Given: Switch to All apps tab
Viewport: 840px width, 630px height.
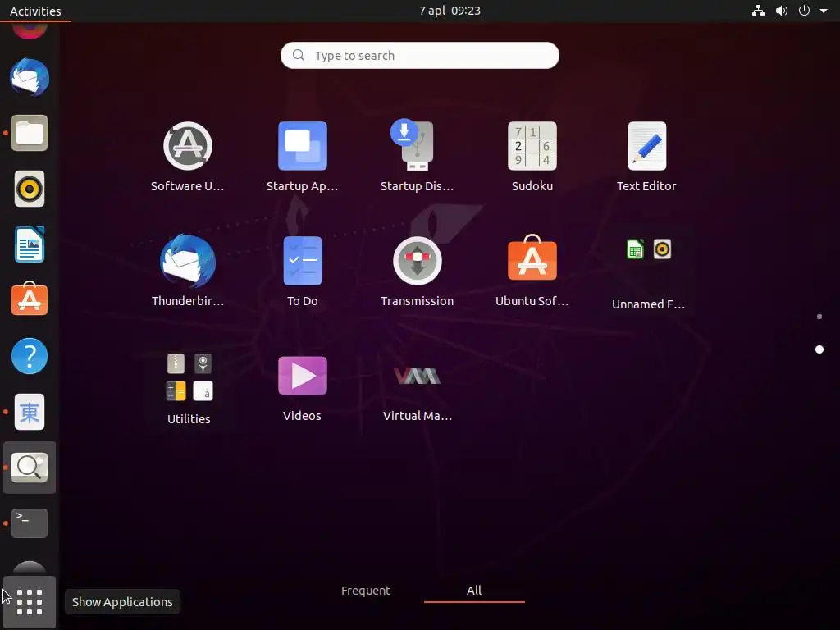Looking at the screenshot, I should [x=474, y=591].
